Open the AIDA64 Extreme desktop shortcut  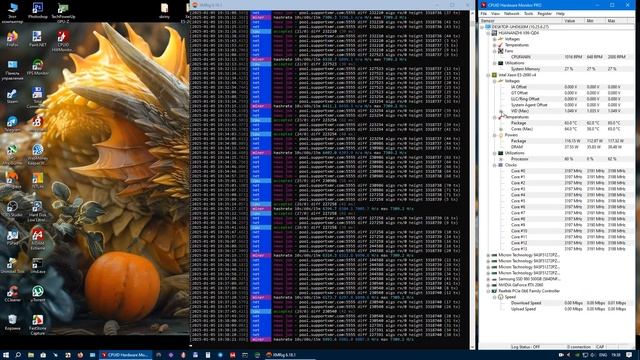38,239
